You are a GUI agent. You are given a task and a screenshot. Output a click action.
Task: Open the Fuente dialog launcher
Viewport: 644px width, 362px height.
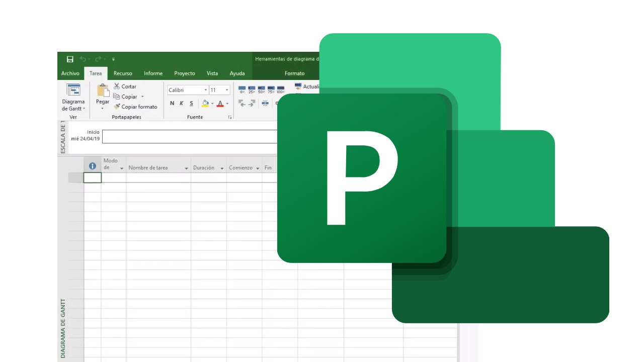(x=230, y=117)
